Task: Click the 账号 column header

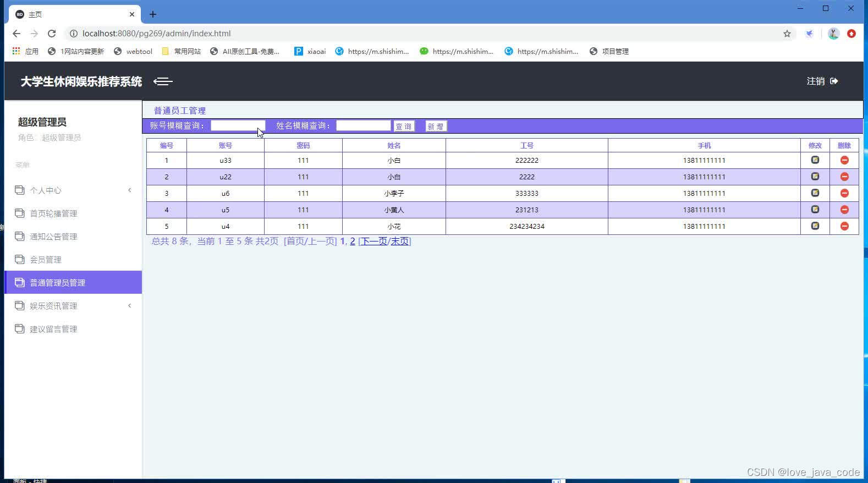Action: 226,145
